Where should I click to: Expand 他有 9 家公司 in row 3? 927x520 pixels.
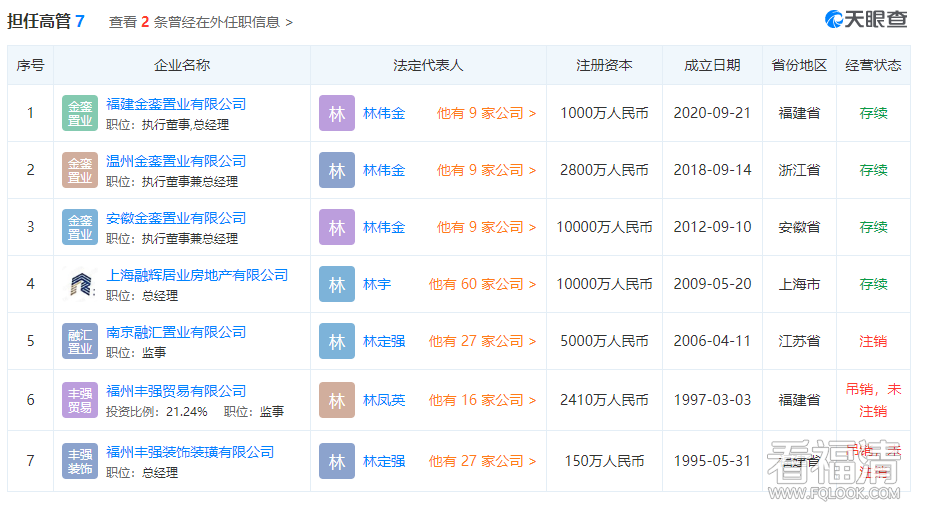point(486,227)
